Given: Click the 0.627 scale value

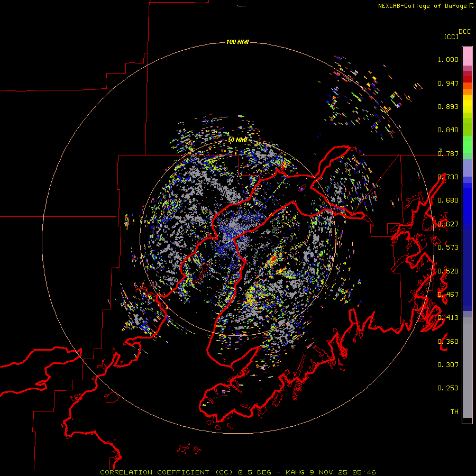Looking at the screenshot, I should (448, 224).
